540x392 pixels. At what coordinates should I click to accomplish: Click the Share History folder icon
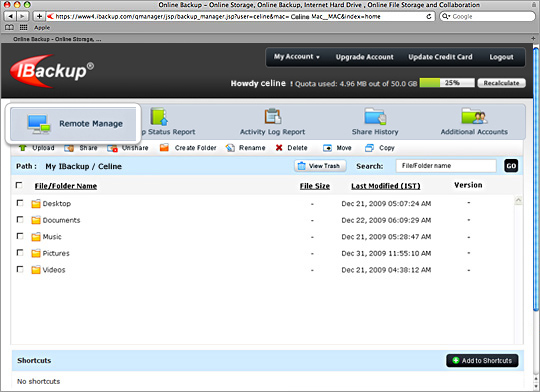pyautogui.click(x=375, y=116)
